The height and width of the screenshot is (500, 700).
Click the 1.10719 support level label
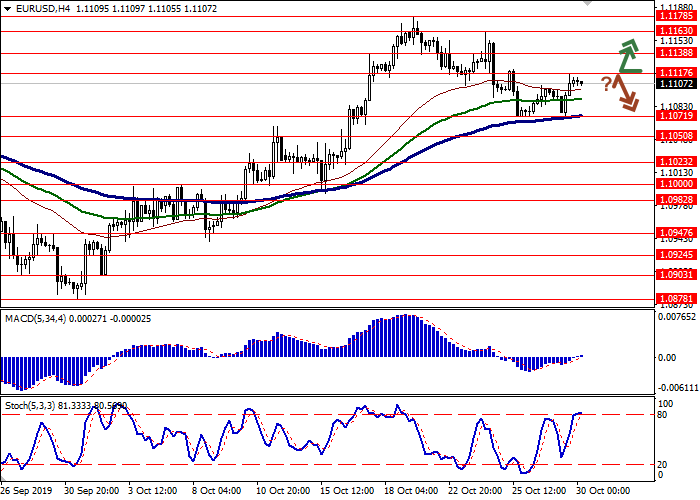(676, 116)
